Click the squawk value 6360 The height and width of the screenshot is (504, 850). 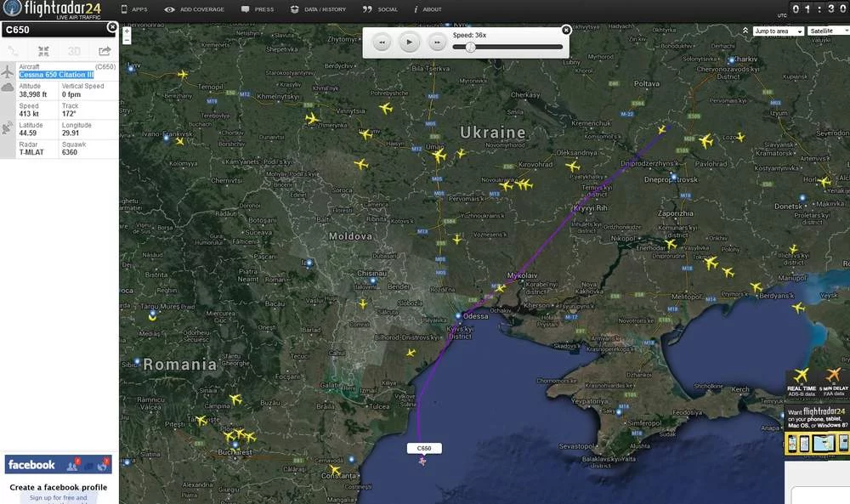(70, 152)
